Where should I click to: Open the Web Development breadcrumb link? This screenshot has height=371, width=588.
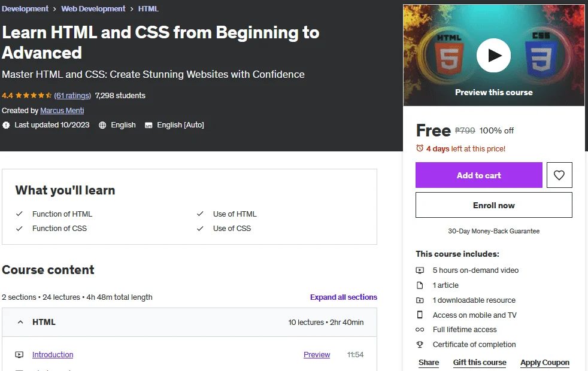pyautogui.click(x=93, y=8)
